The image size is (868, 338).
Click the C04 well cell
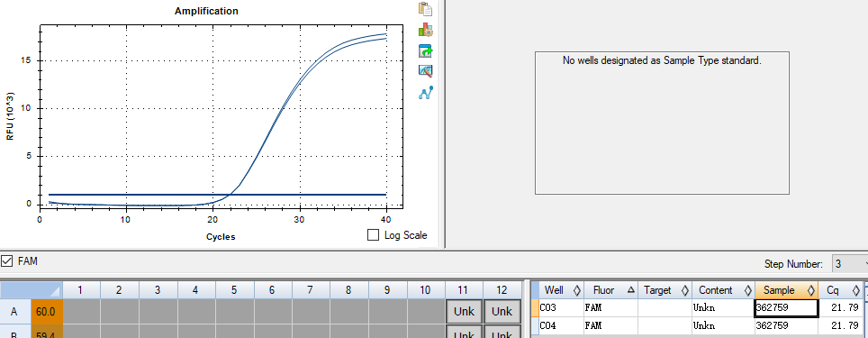561,324
